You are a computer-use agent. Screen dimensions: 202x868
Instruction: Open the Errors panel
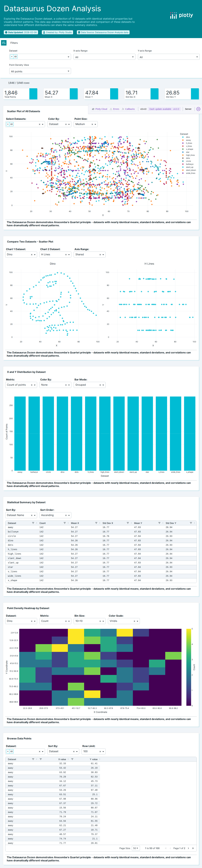pyautogui.click(x=114, y=109)
